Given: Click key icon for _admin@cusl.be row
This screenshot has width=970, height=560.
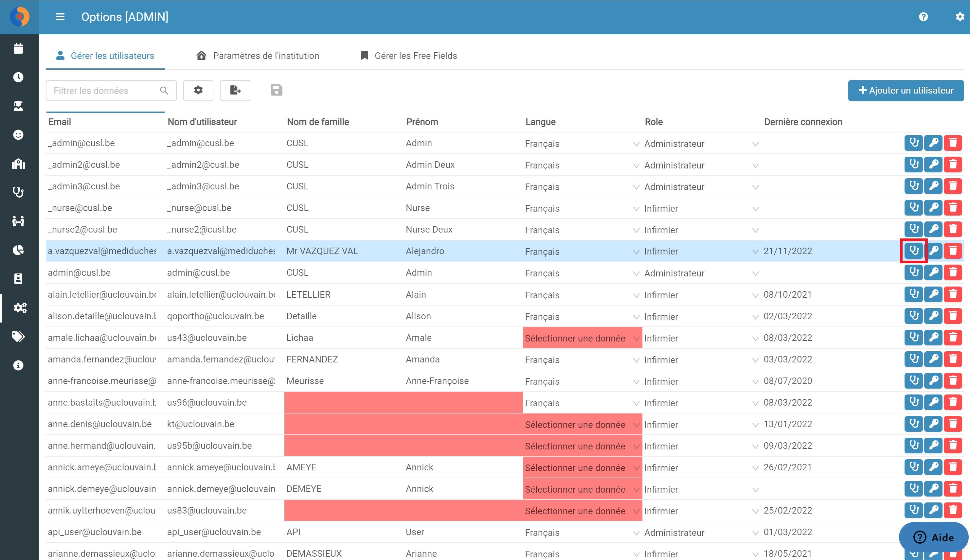Looking at the screenshot, I should tap(933, 143).
